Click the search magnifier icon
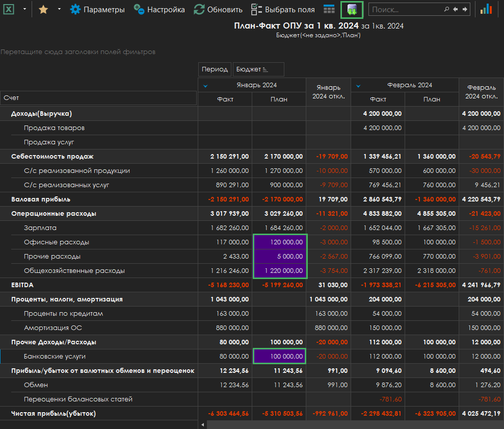 click(x=447, y=9)
